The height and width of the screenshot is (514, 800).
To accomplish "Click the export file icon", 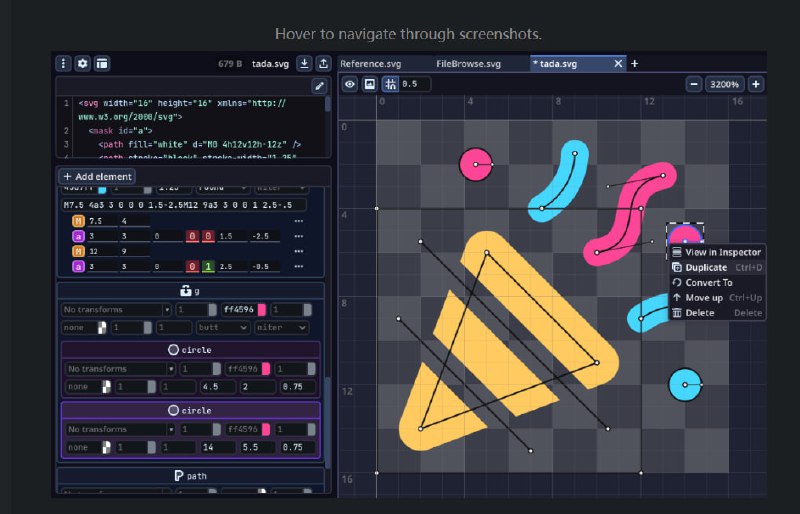I will pos(324,63).
